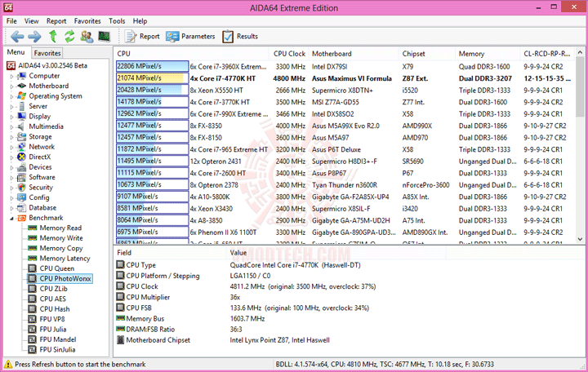This screenshot has width=588, height=372.
Task: Expand the Storage tree node
Action: coord(11,137)
